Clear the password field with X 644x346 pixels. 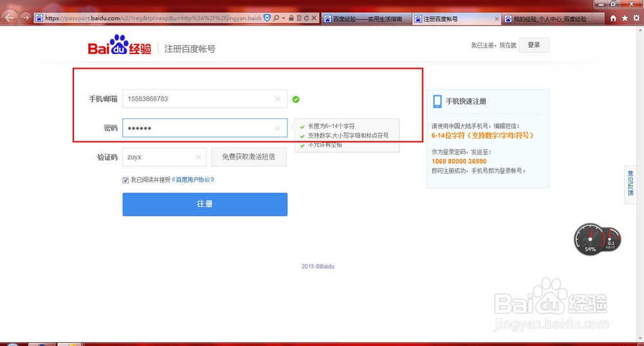click(x=278, y=128)
